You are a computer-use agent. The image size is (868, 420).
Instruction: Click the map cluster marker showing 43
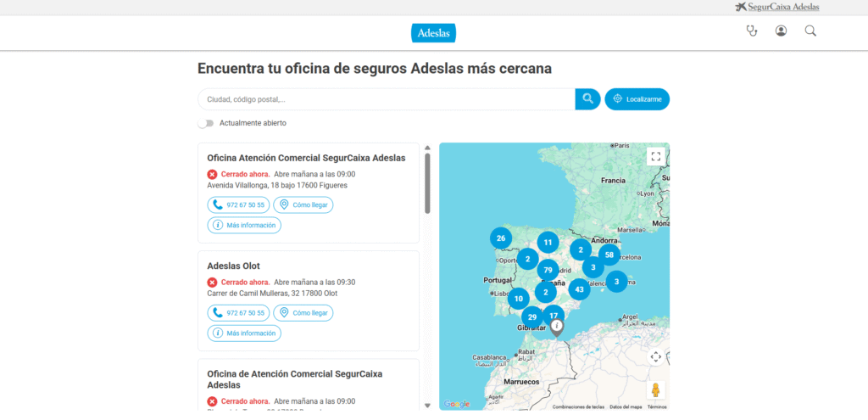580,289
